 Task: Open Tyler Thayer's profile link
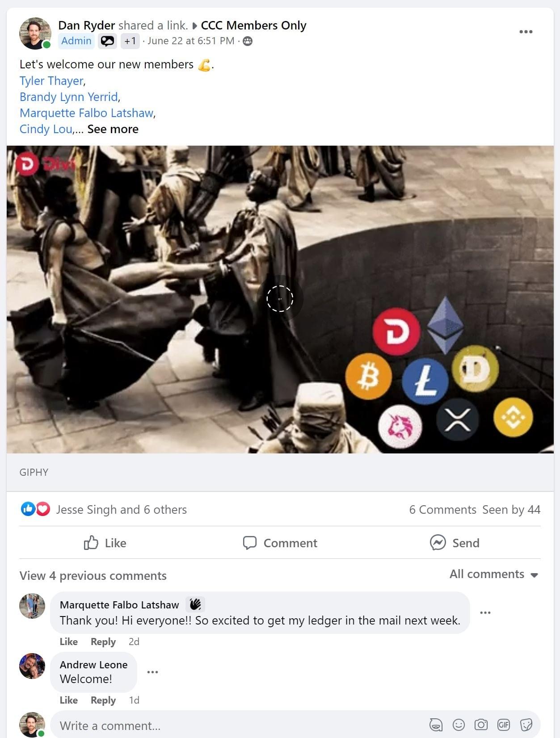coord(51,81)
